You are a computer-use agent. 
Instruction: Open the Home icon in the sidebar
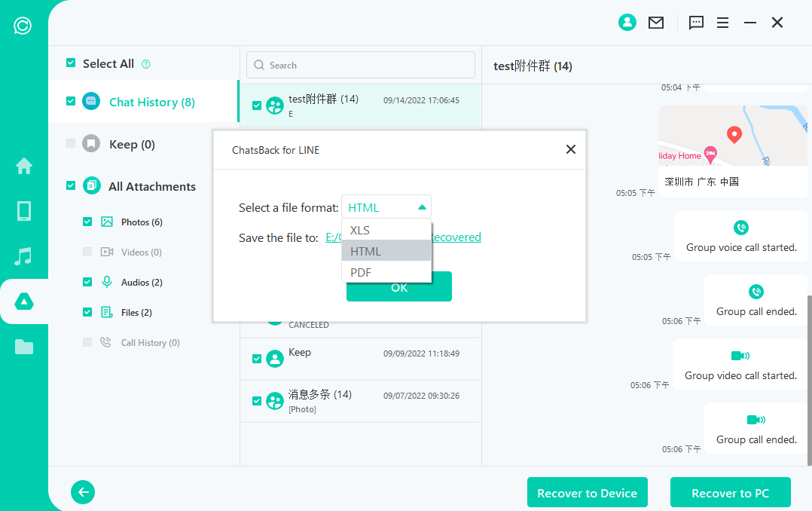click(x=24, y=167)
